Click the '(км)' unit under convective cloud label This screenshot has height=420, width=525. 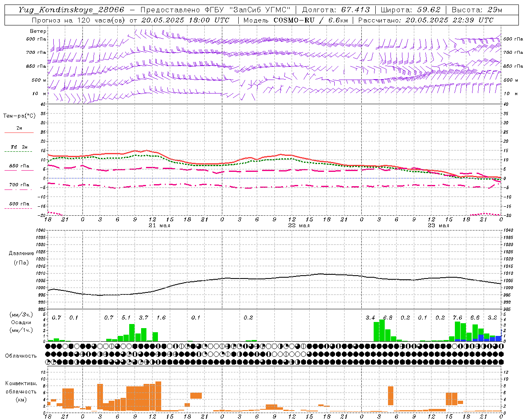click(21, 399)
